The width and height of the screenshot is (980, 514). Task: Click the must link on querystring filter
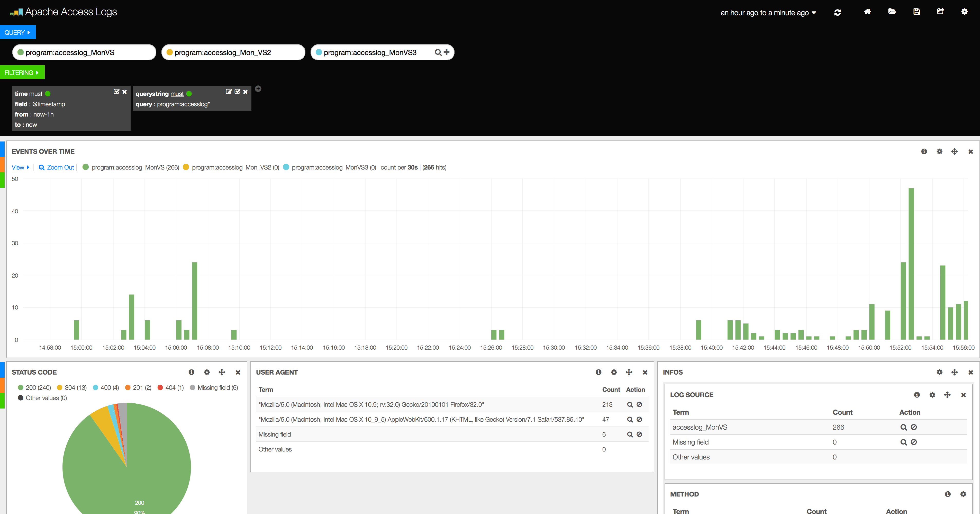click(177, 94)
